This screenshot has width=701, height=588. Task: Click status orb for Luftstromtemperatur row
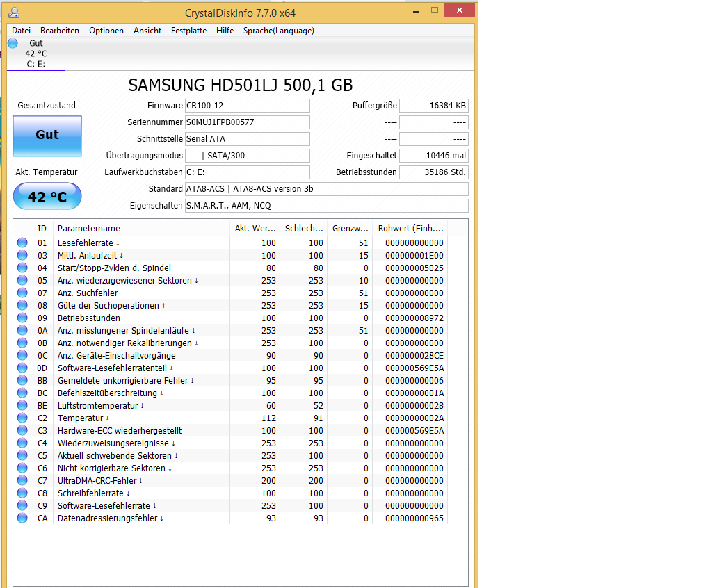click(22, 405)
